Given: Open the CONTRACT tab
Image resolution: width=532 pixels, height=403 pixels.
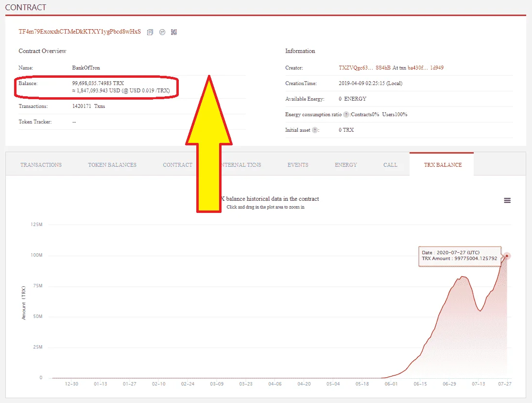Looking at the screenshot, I should tap(177, 165).
